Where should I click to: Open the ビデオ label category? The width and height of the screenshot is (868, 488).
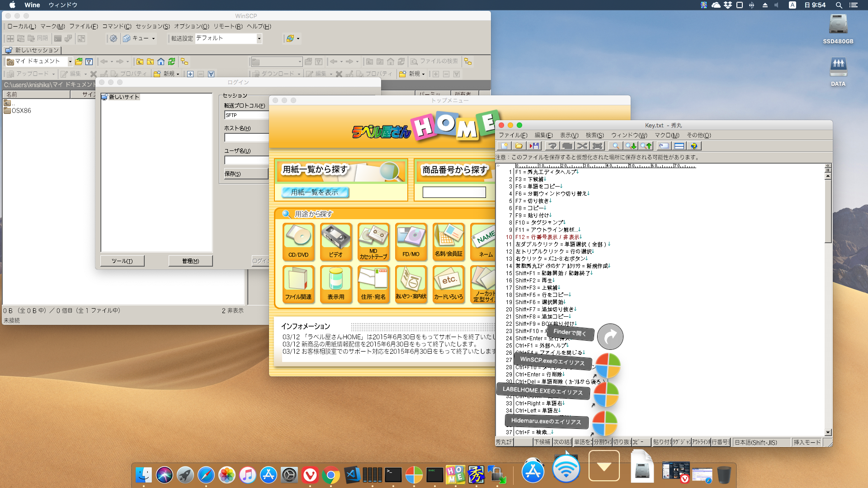[336, 242]
